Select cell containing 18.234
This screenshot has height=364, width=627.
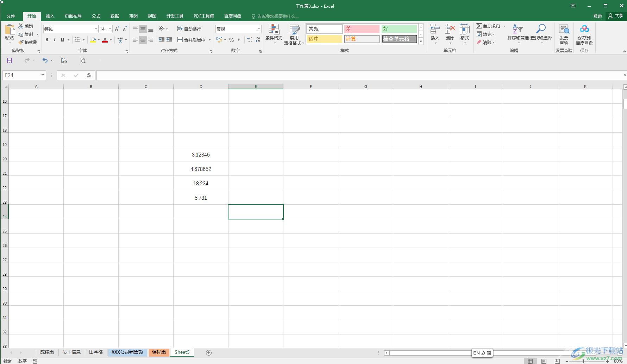[x=201, y=183]
